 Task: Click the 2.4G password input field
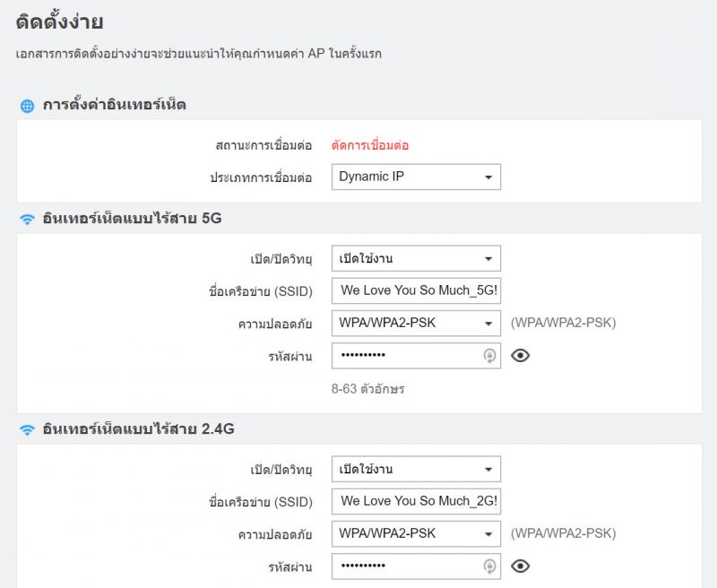(416, 566)
